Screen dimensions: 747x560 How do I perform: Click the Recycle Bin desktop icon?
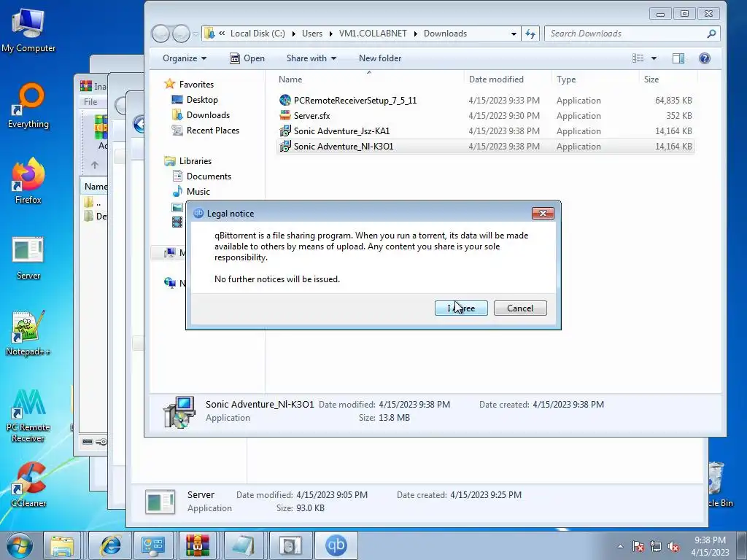click(719, 484)
